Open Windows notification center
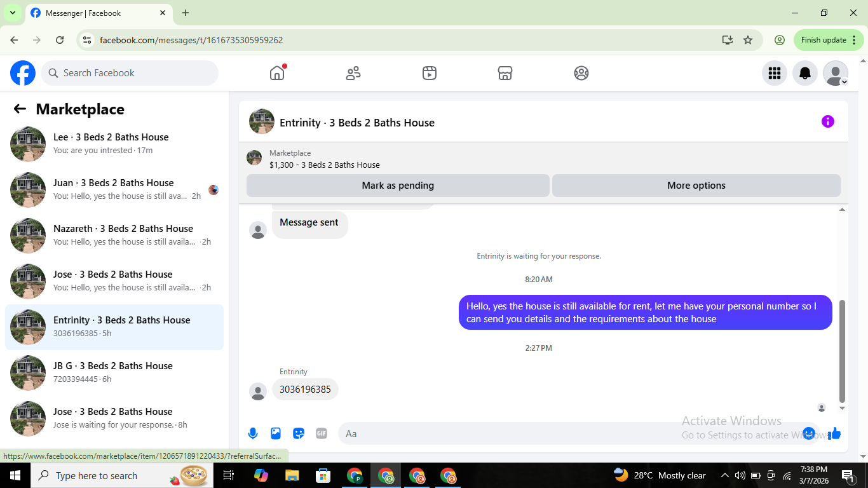This screenshot has width=868, height=488. pyautogui.click(x=848, y=475)
